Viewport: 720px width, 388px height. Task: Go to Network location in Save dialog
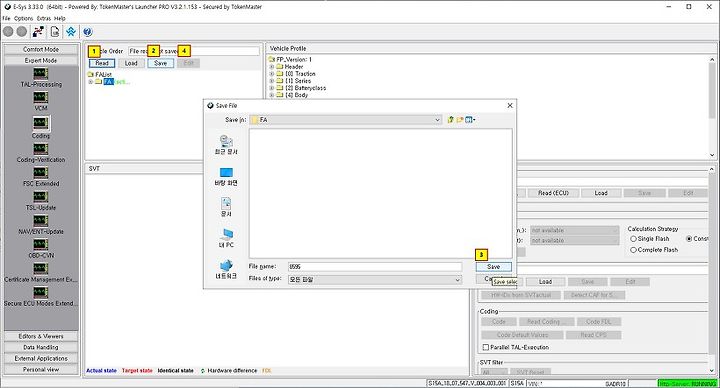point(226,269)
